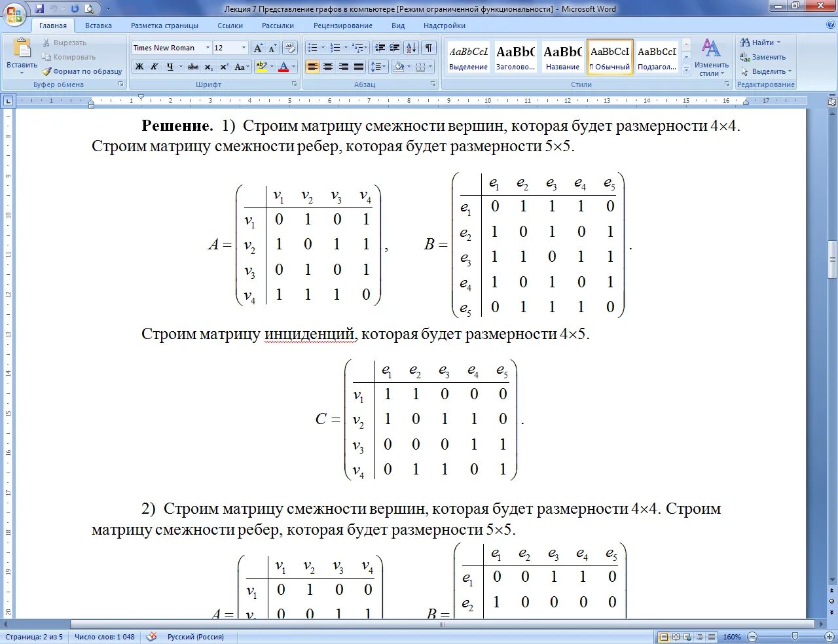Click Изменить стили button

[712, 58]
